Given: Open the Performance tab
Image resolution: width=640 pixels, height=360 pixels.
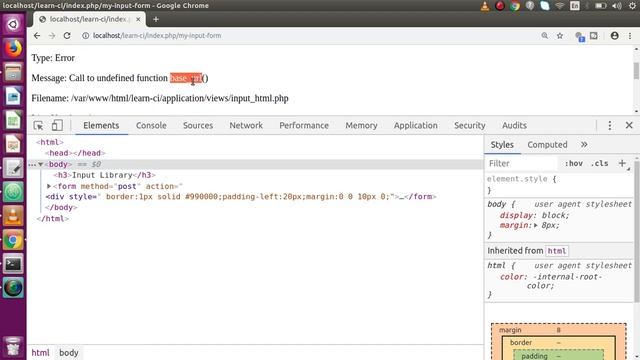Looking at the screenshot, I should click(x=304, y=125).
